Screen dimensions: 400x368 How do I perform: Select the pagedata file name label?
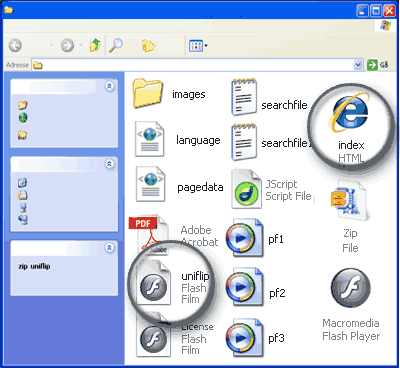tap(200, 187)
